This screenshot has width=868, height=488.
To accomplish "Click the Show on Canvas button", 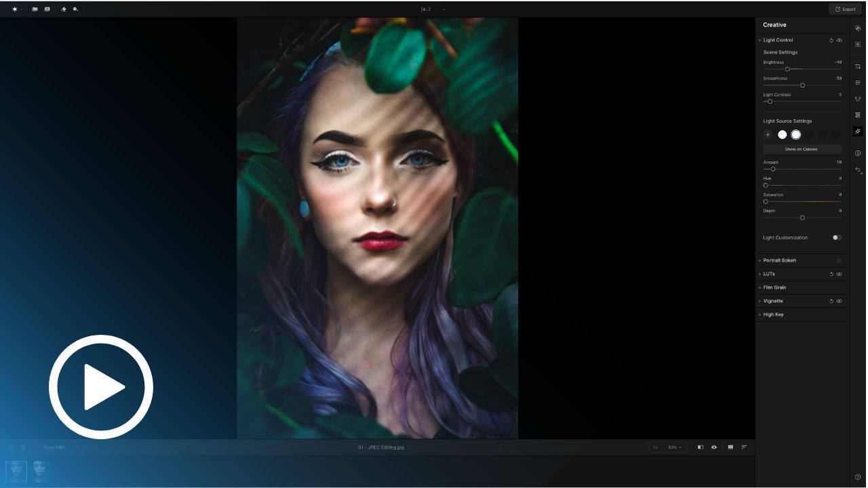I will tap(802, 149).
